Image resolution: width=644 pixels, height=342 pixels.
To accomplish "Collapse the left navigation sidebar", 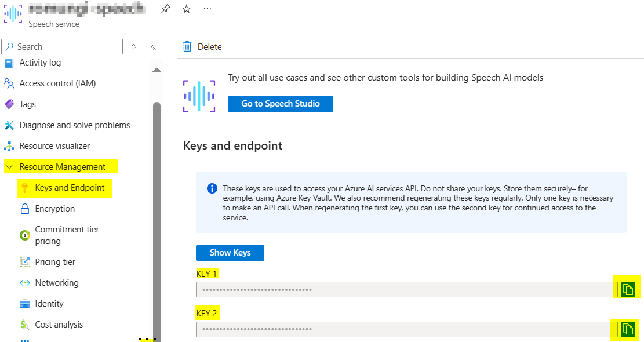I will (x=154, y=46).
